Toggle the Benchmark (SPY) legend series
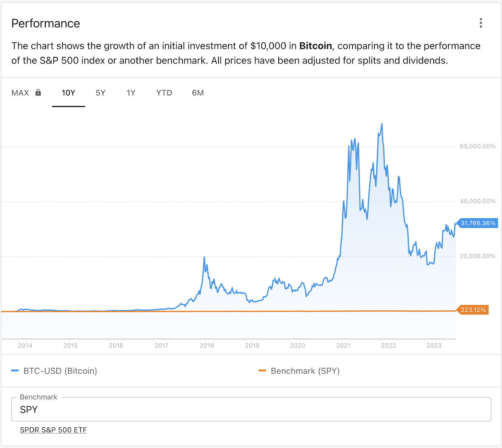This screenshot has width=502, height=448. pos(305,371)
